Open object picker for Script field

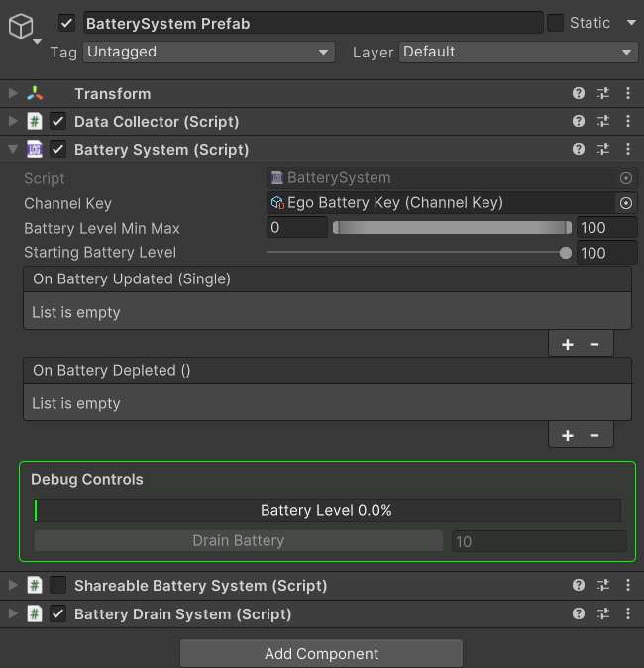point(626,178)
